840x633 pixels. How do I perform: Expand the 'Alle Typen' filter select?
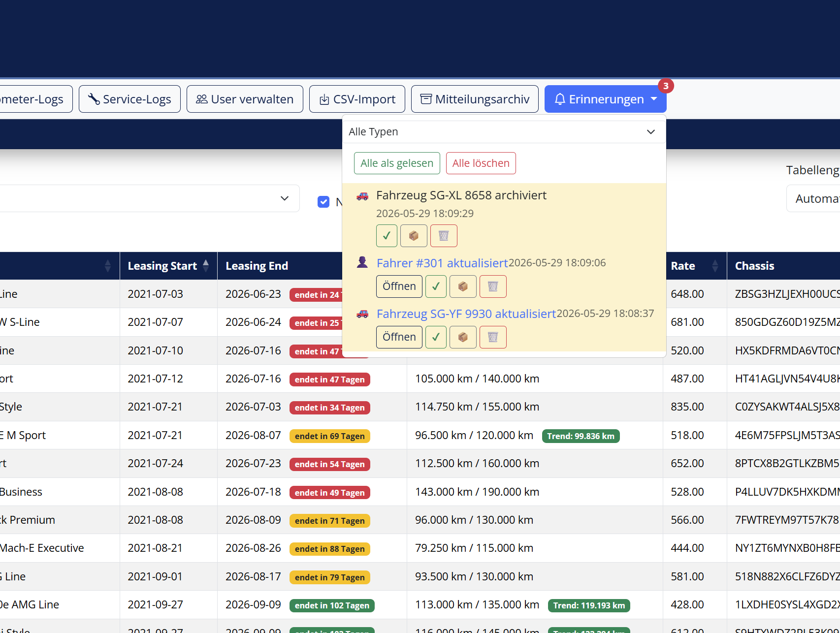(x=504, y=132)
